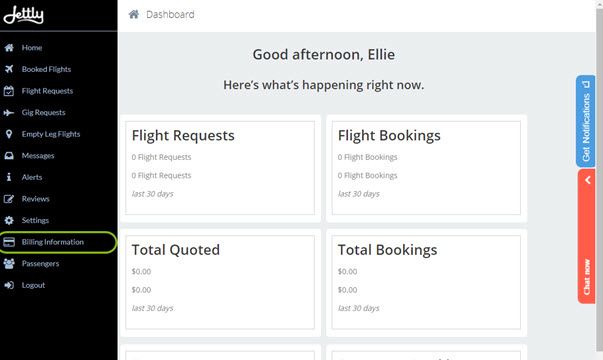Click the Flight Requests summary card
Viewport: 603px width, 360px height.
point(220,168)
